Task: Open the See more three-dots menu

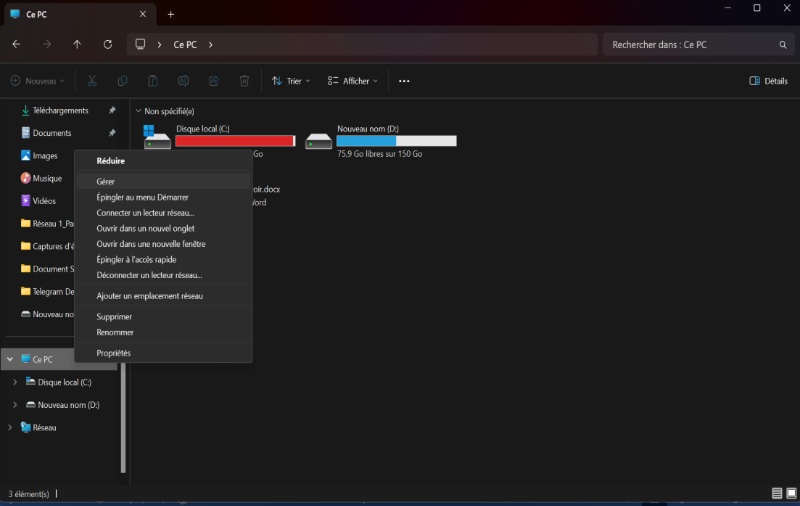Action: 404,81
